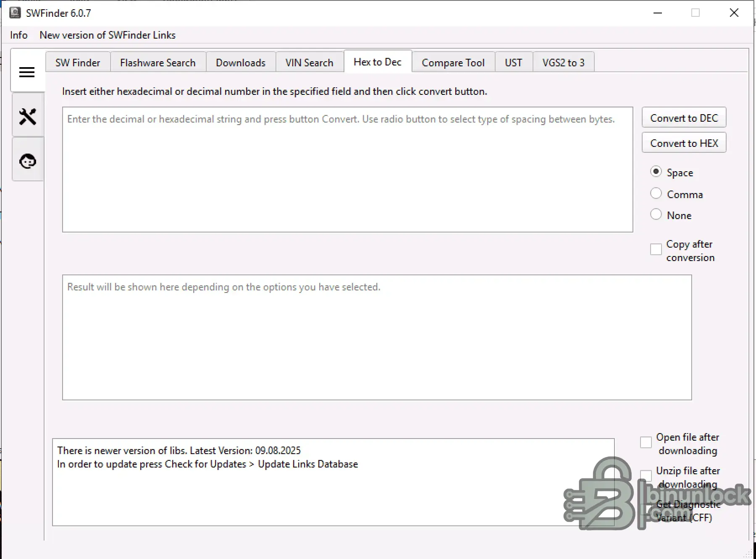
Task: Select the None spacing option
Action: pyautogui.click(x=656, y=214)
